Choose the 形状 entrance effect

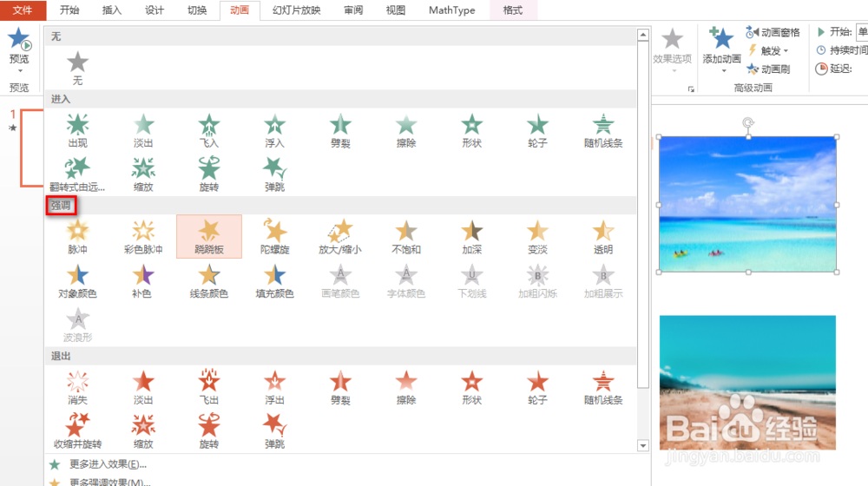(x=471, y=131)
